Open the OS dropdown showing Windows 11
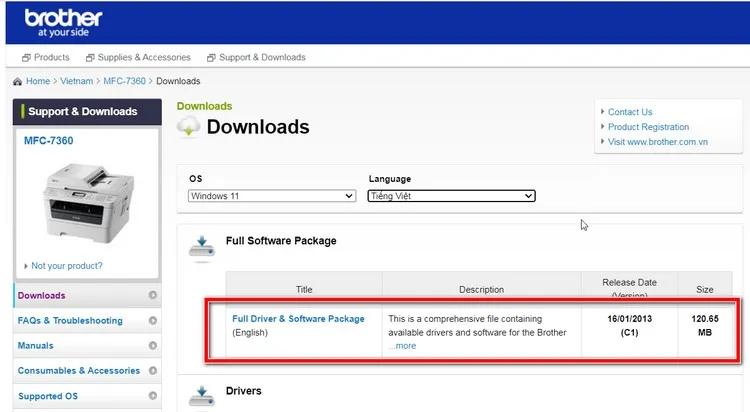The width and height of the screenshot is (750, 412). coord(271,196)
